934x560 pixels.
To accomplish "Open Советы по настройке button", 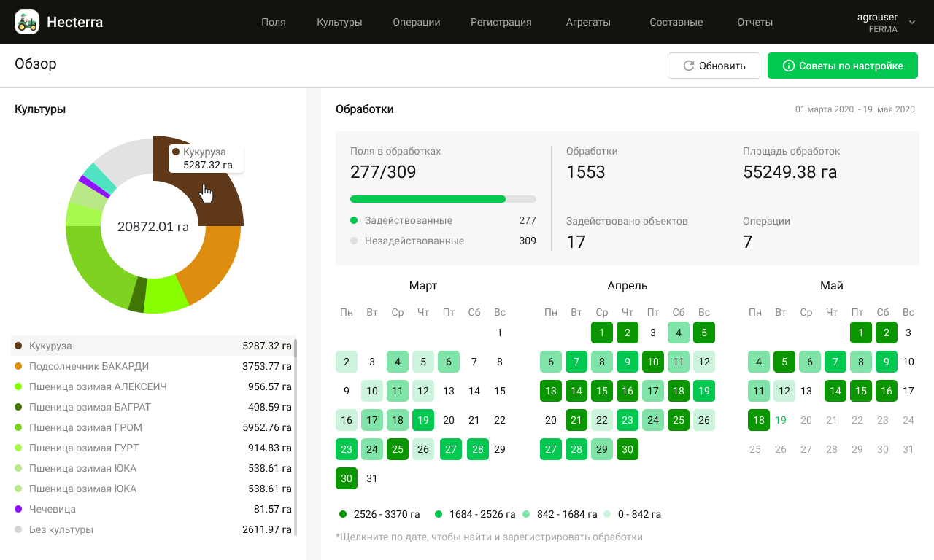I will pyautogui.click(x=842, y=66).
